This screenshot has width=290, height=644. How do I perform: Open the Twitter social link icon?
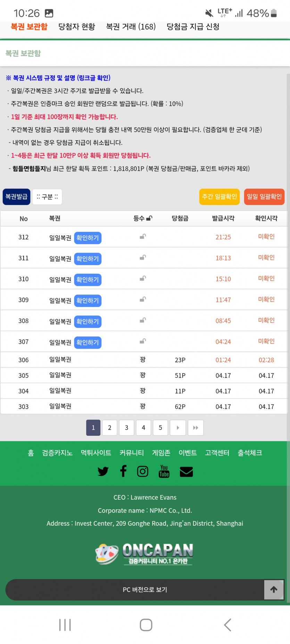103,472
